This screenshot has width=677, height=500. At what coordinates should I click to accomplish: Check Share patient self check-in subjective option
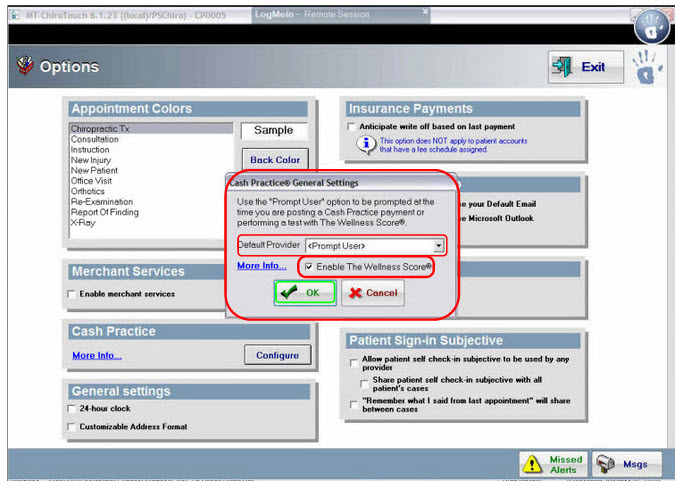364,383
